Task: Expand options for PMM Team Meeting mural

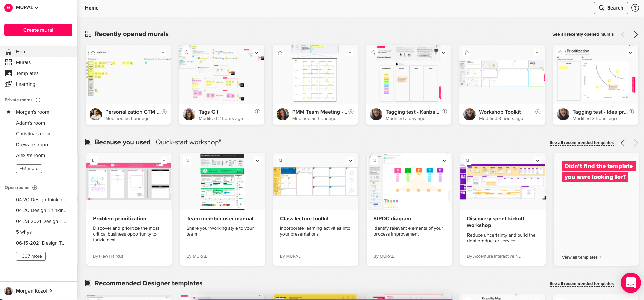Action: pos(350,53)
